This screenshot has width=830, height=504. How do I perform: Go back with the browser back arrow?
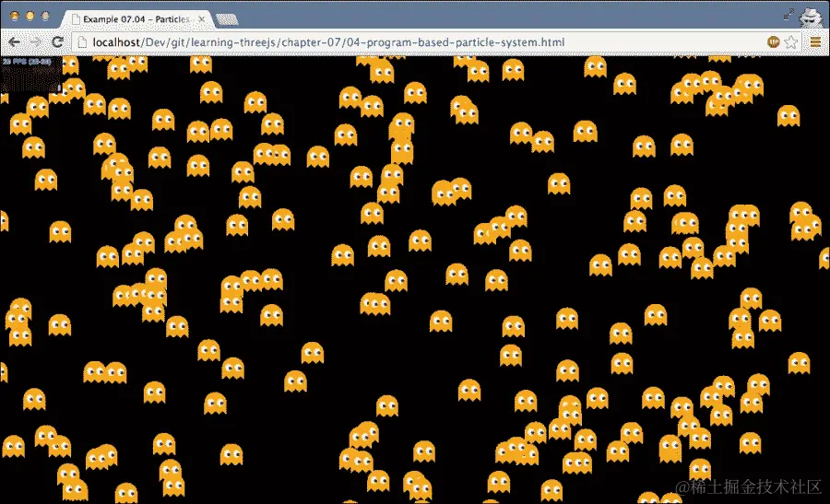[x=14, y=42]
